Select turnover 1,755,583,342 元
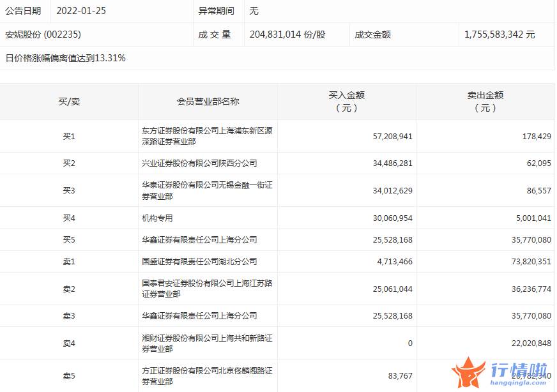The height and width of the screenshot is (392, 557). point(500,34)
